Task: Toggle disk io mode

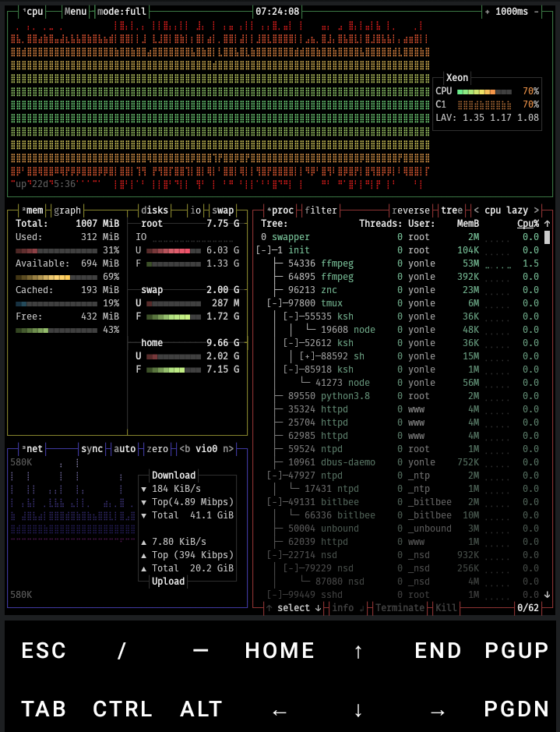Action: (x=195, y=210)
